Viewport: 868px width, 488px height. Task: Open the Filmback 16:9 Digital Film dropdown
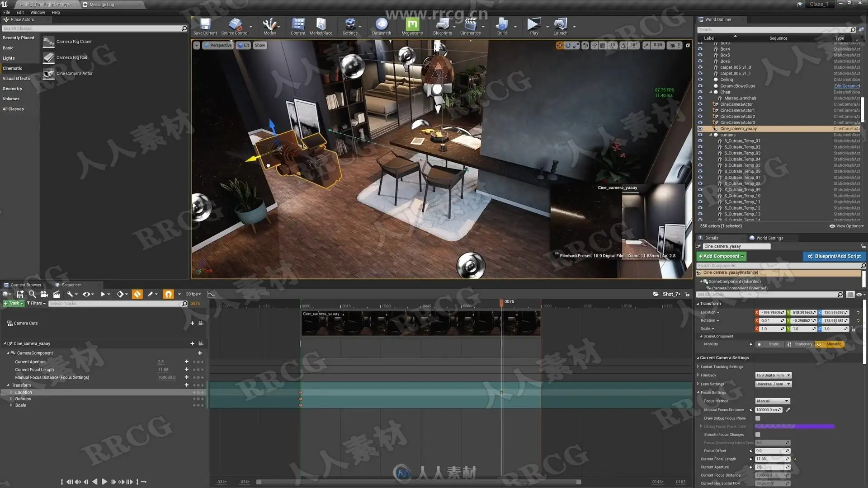[773, 375]
